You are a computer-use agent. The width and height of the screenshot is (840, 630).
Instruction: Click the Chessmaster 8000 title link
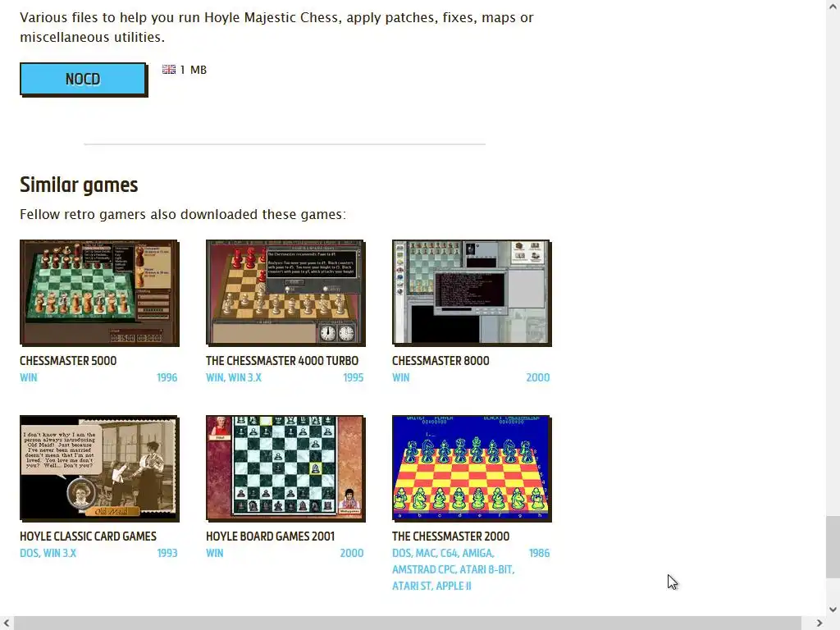point(441,361)
